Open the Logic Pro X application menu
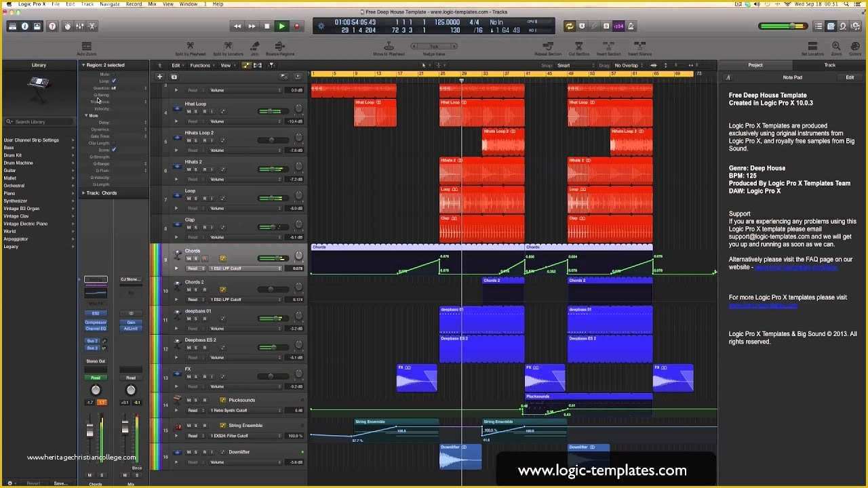Screen dimensions: 868x488 [32, 4]
